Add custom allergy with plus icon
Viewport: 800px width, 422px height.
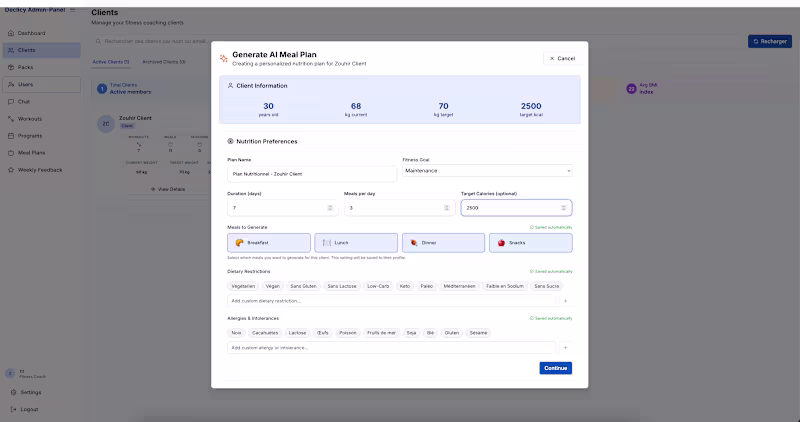tap(565, 348)
